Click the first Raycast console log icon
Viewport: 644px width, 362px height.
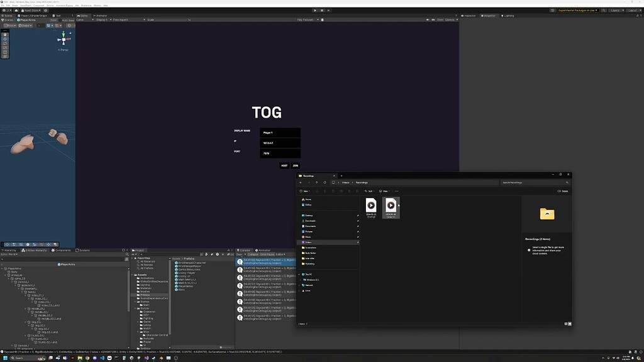click(240, 261)
